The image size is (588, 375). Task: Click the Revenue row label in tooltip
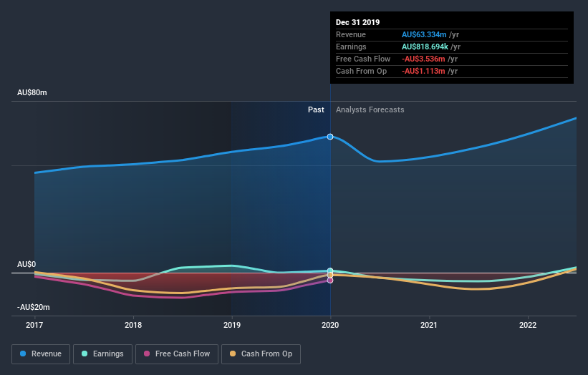(351, 34)
